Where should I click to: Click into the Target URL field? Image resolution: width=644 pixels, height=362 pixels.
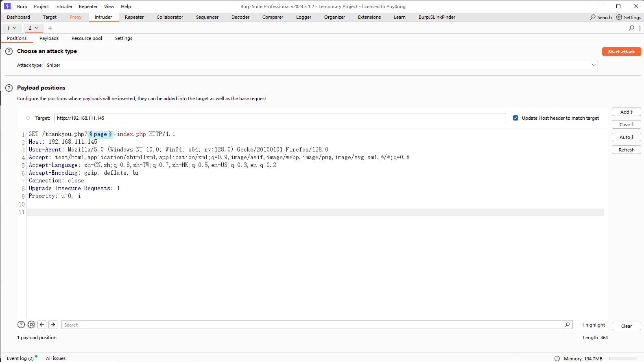click(279, 118)
